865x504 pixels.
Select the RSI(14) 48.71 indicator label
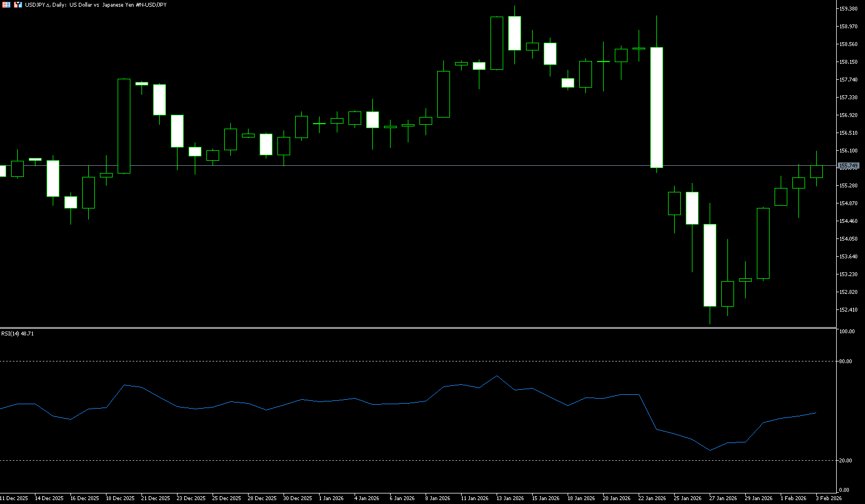pos(17,334)
